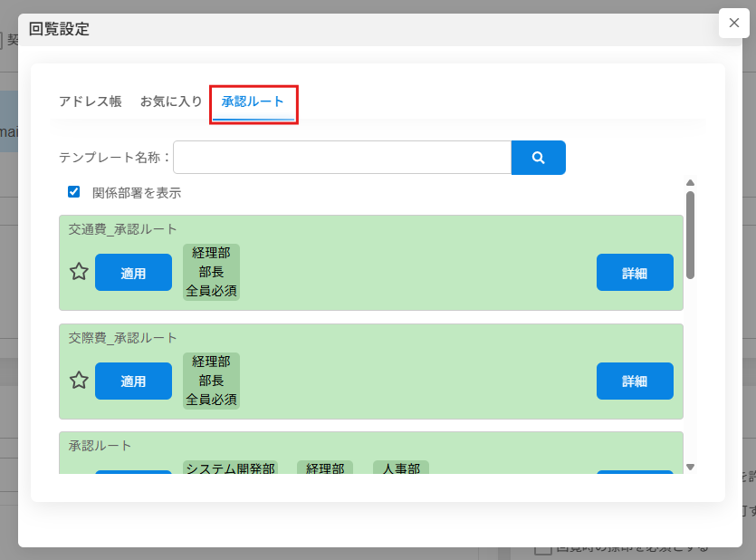Screen dimensions: 756x560
Task: Apply the 交際費_承認ルート template
Action: [133, 381]
